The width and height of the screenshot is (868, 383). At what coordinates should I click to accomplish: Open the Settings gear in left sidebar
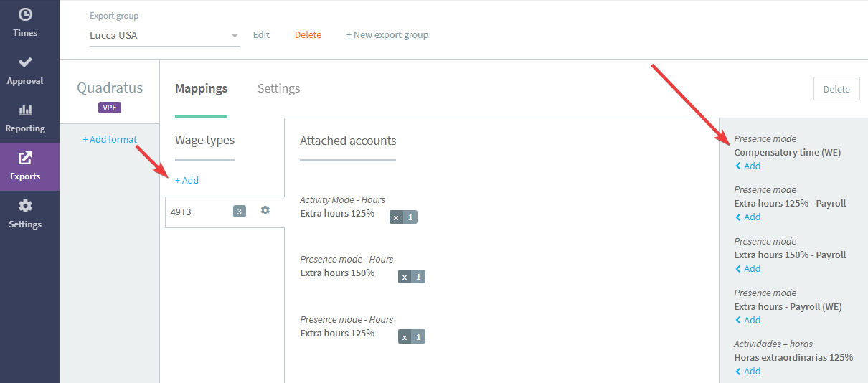point(25,206)
